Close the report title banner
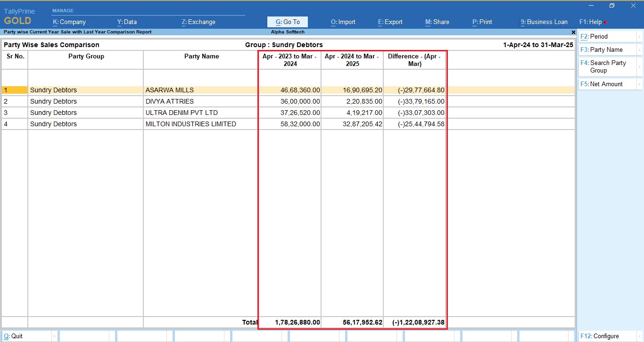The width and height of the screenshot is (644, 342). (x=573, y=32)
